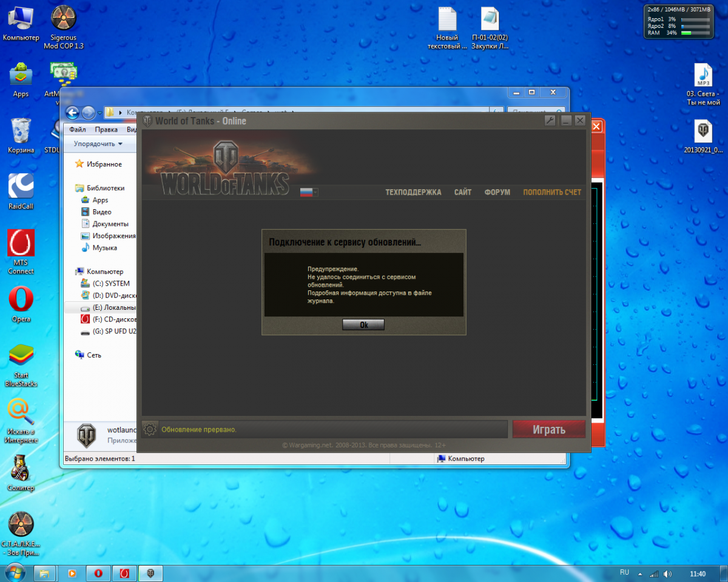Expand the Упорядочить dropdown
728x582 pixels.
[x=98, y=144]
